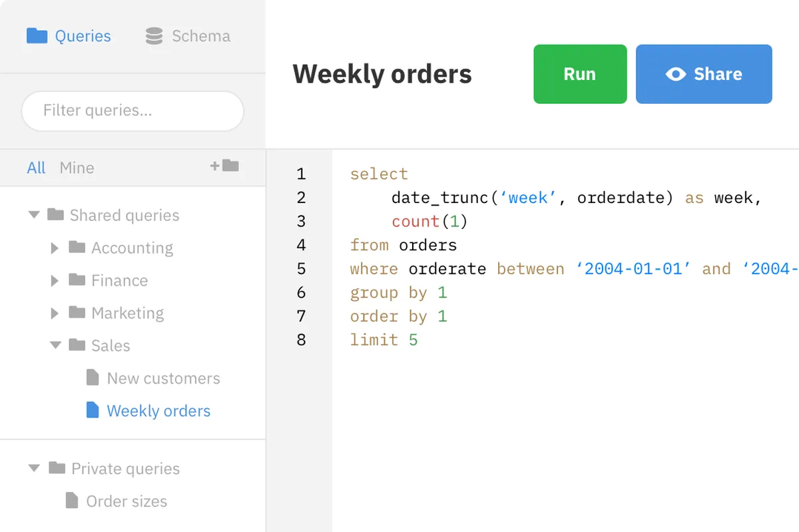Screen dimensions: 799x532
Task: Click the Order sizes file icon
Action: point(72,501)
